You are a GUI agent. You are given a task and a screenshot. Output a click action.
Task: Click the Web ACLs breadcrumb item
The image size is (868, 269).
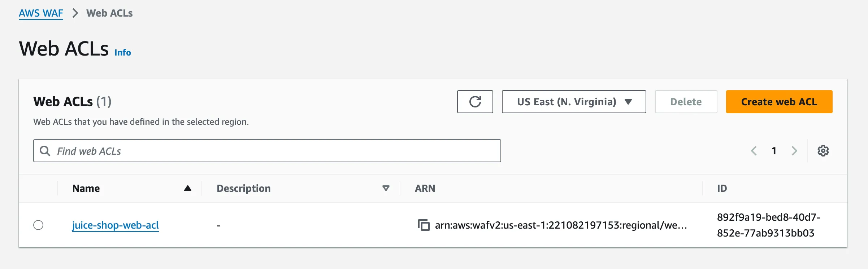click(x=109, y=13)
